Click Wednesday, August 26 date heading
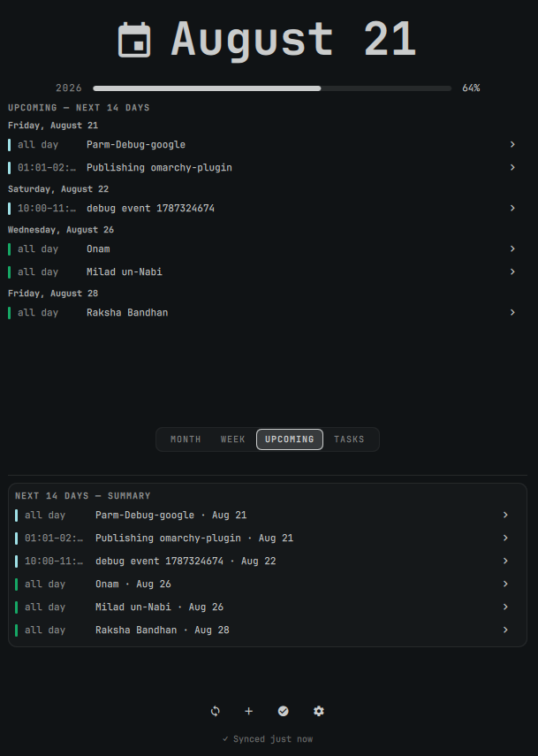Image resolution: width=538 pixels, height=756 pixels. point(61,230)
